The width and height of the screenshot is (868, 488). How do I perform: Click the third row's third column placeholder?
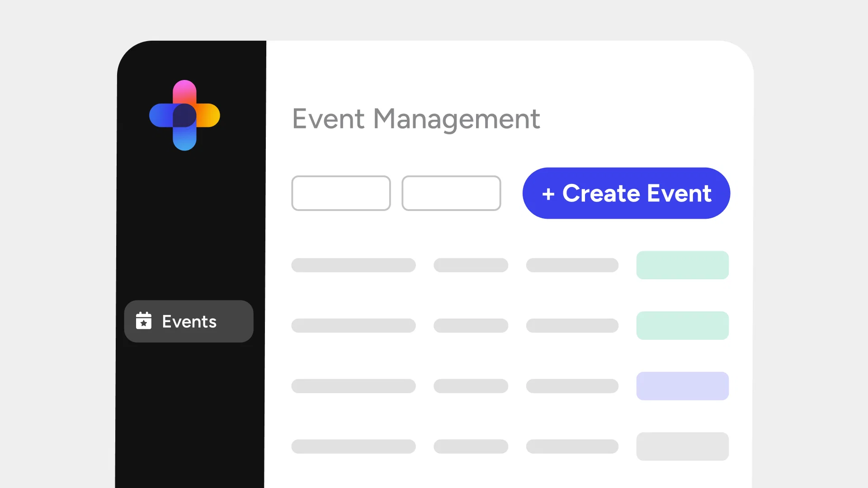pyautogui.click(x=572, y=386)
